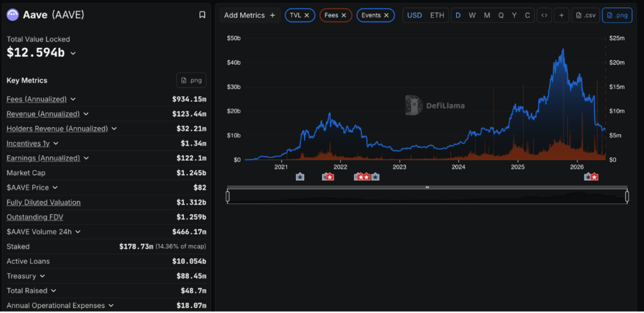This screenshot has height=313, width=644.
Task: Click the red event marker before 2022
Action: 330,177
